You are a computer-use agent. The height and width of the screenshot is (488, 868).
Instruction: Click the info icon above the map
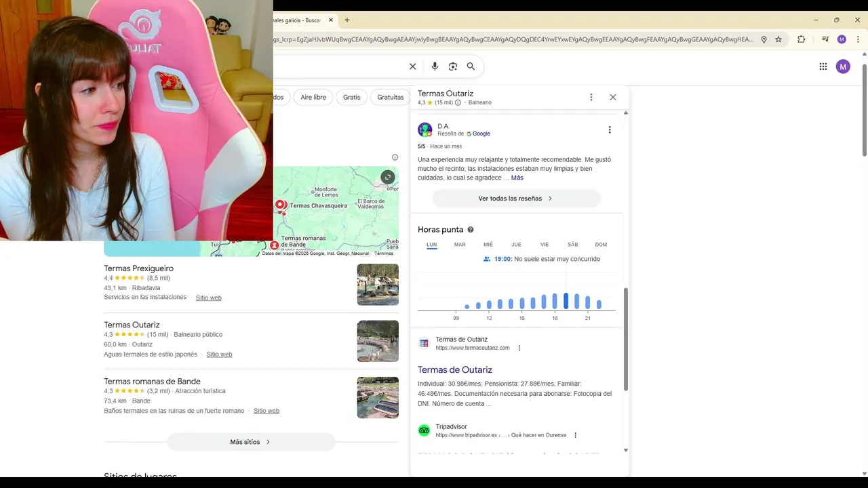pyautogui.click(x=395, y=157)
